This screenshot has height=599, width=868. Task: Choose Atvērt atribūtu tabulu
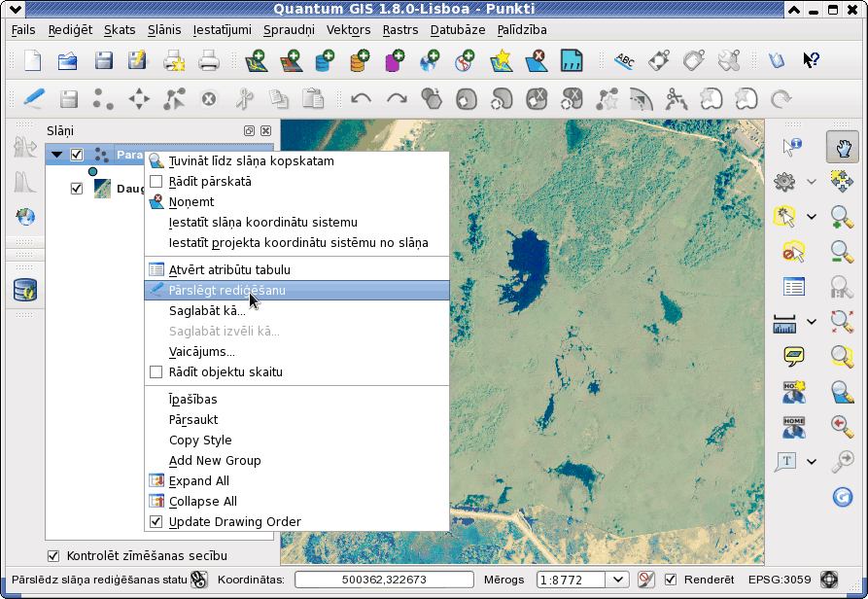[296, 269]
